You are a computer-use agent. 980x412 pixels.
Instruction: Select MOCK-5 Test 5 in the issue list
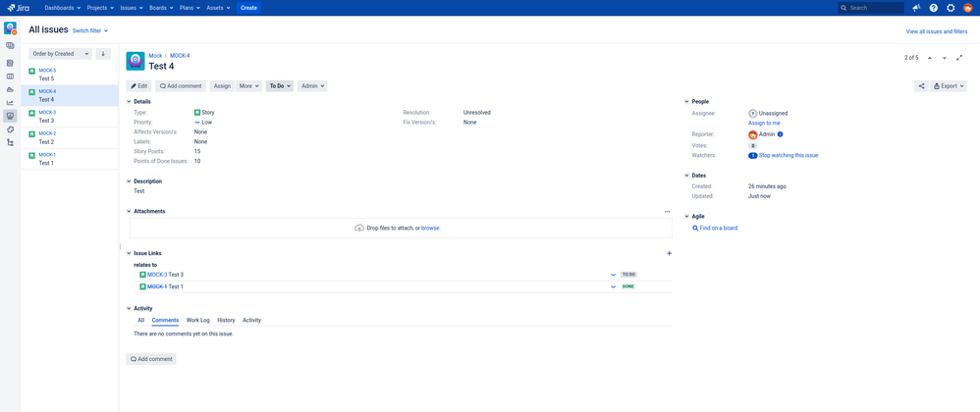(70, 75)
